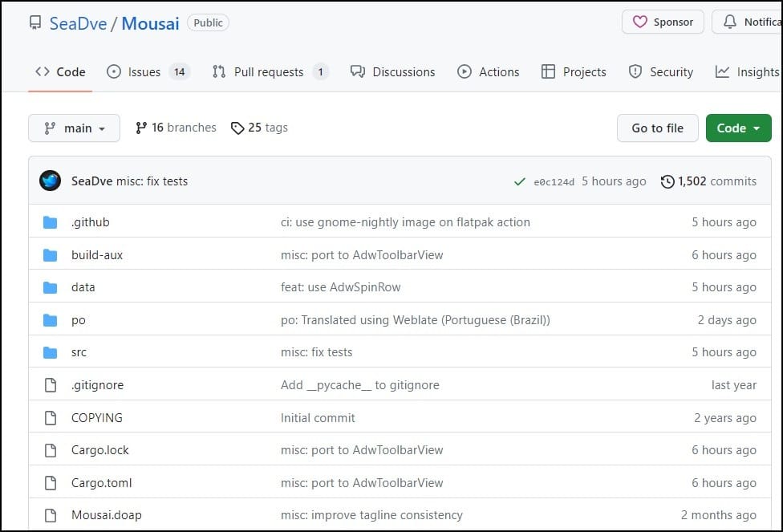783x532 pixels.
Task: Click the Cargo.toml file icon
Action: (51, 482)
